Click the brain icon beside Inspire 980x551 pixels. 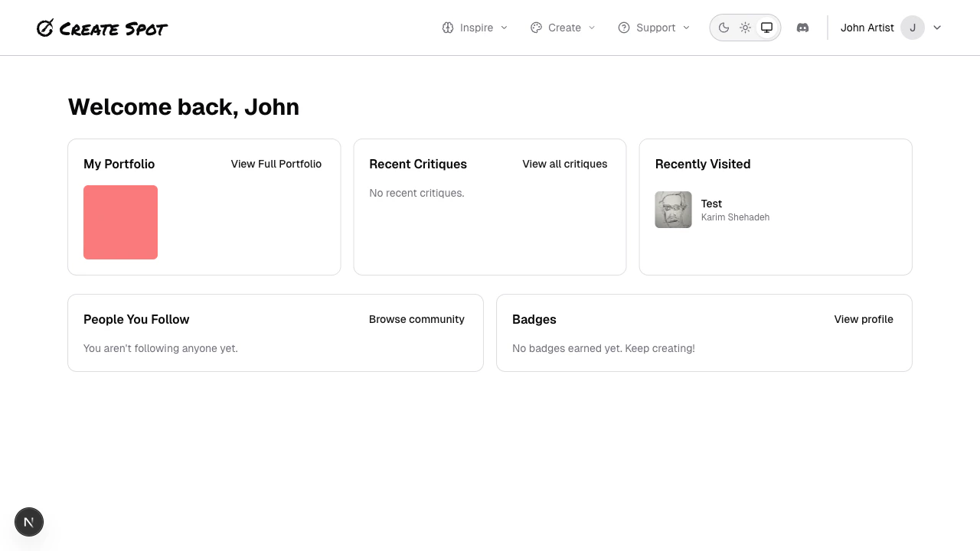coord(448,28)
